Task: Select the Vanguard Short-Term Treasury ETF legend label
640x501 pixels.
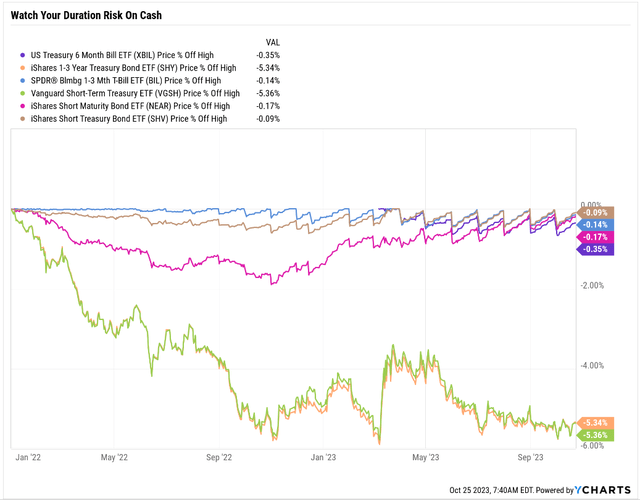Action: [x=135, y=93]
